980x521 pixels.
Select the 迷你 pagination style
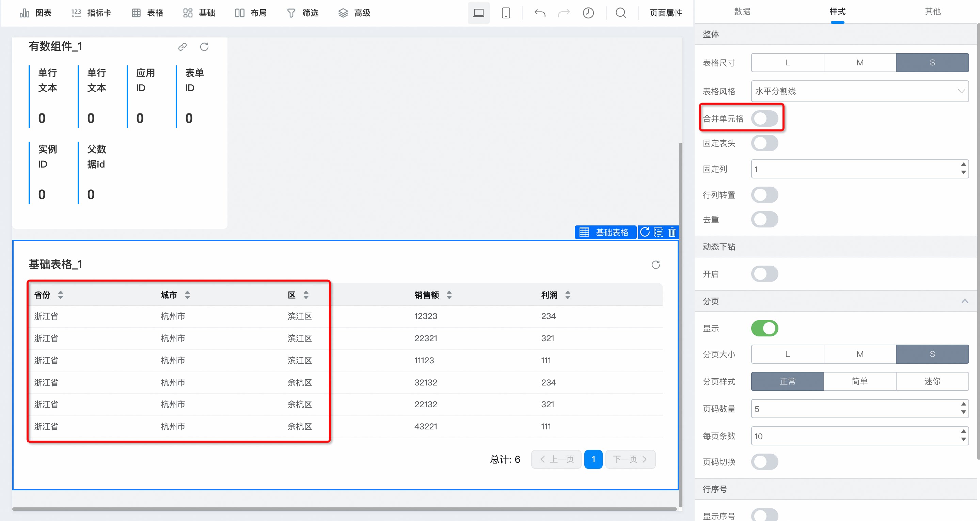[x=932, y=381]
